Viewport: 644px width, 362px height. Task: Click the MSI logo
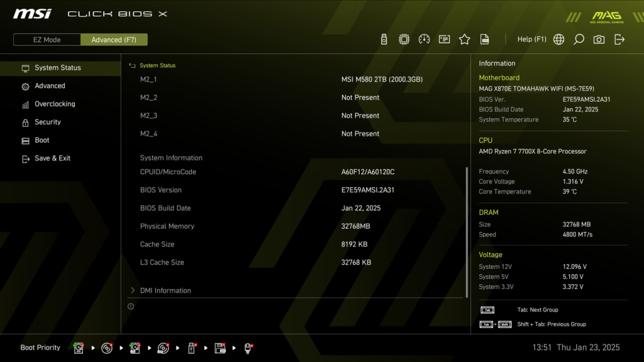tap(32, 14)
